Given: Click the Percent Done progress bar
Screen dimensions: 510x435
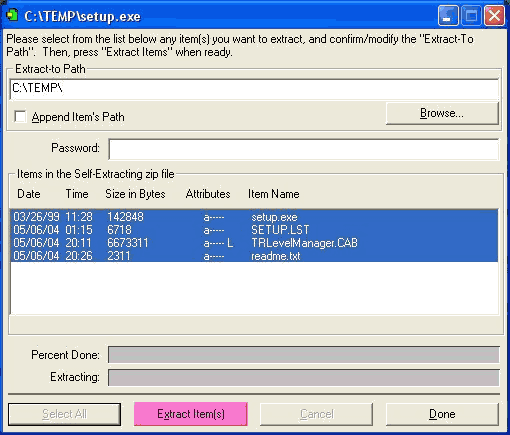Looking at the screenshot, I should (304, 354).
